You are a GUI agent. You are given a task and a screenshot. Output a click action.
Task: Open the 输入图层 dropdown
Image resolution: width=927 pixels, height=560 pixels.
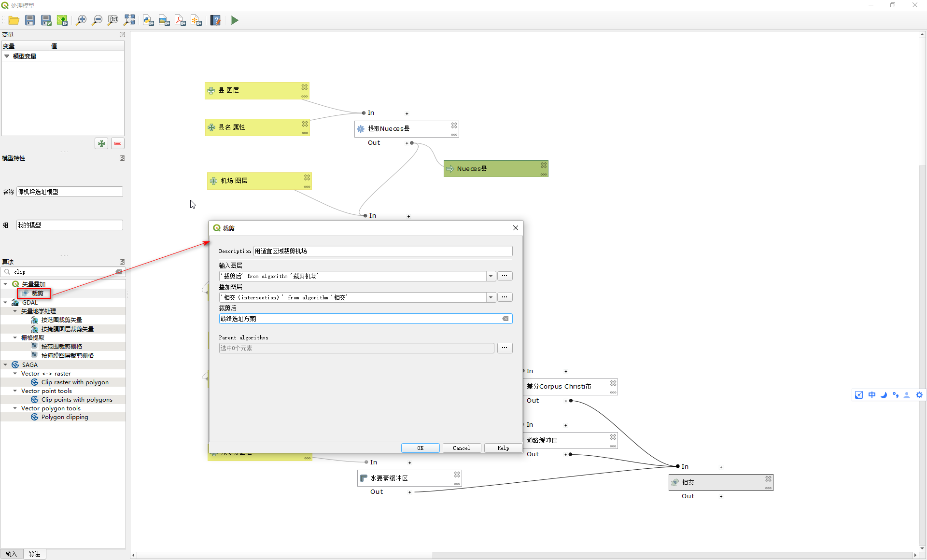coord(491,276)
